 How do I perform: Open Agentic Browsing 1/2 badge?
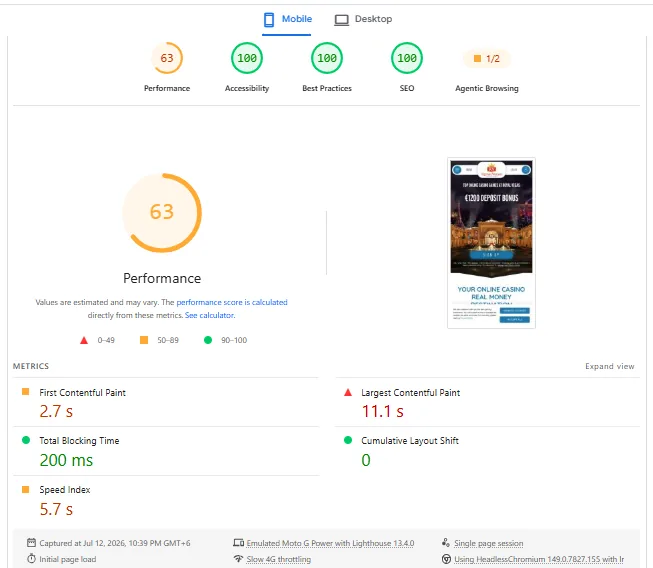click(487, 59)
